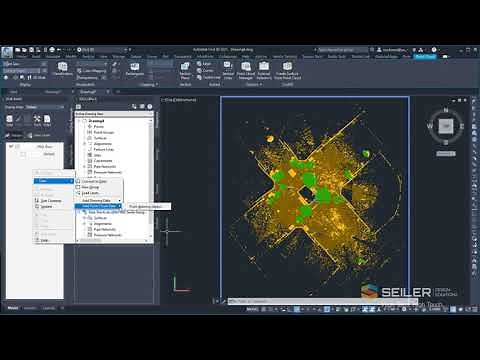
Task: Switch to the Start document tab
Action: point(13,92)
